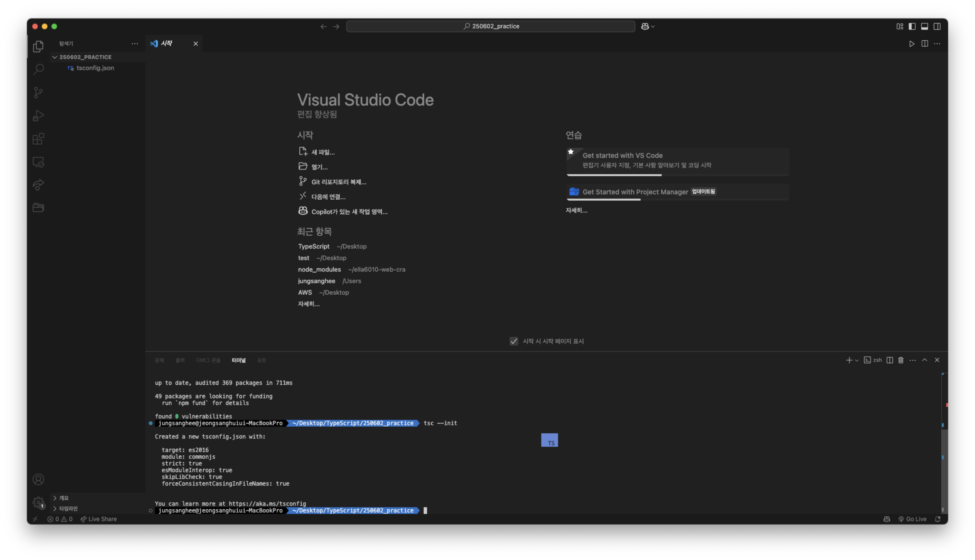
Task: Click '자세히...' under walkthroughs
Action: pyautogui.click(x=576, y=210)
